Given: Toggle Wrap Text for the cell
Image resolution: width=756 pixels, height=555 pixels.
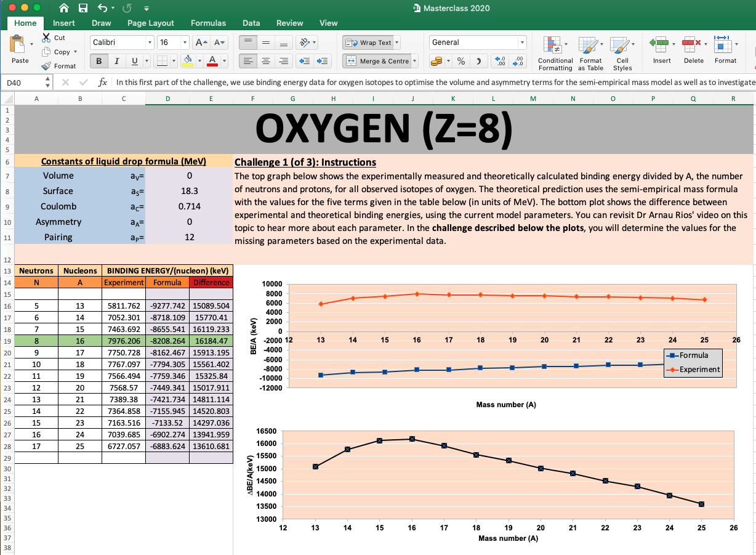Looking at the screenshot, I should click(369, 43).
